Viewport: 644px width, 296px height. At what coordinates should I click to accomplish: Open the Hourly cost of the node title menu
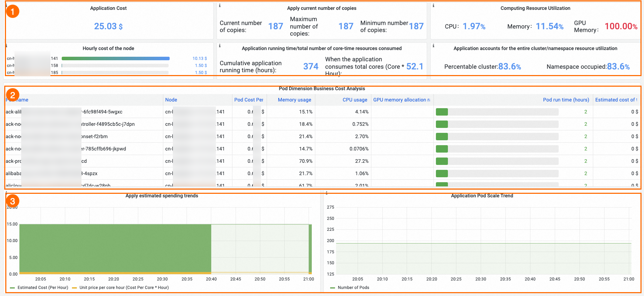click(x=108, y=48)
